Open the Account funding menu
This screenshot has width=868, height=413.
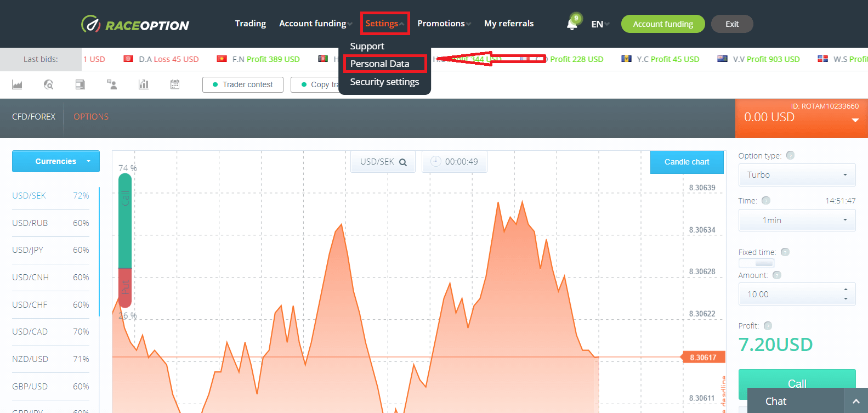click(316, 24)
